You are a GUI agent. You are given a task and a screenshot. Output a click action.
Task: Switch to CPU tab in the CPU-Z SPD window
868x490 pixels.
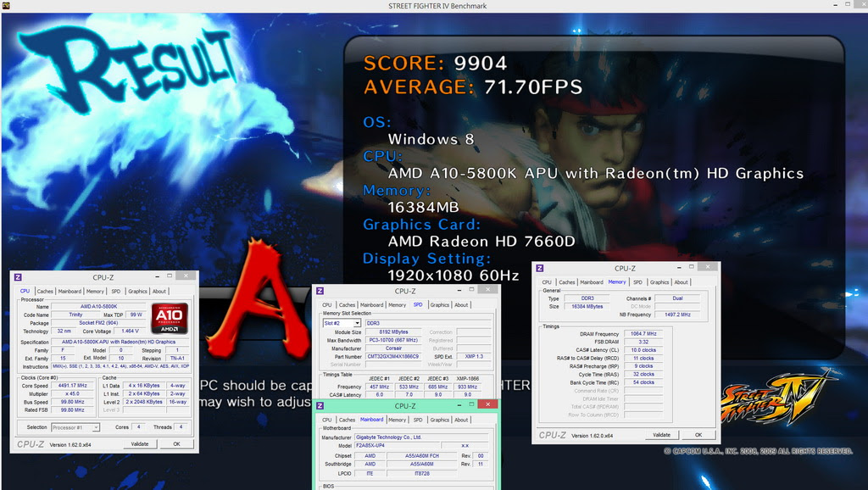coord(326,305)
